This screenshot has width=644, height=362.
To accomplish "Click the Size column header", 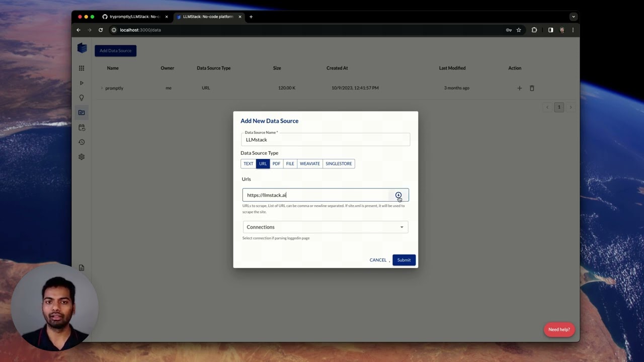I will click(x=277, y=68).
